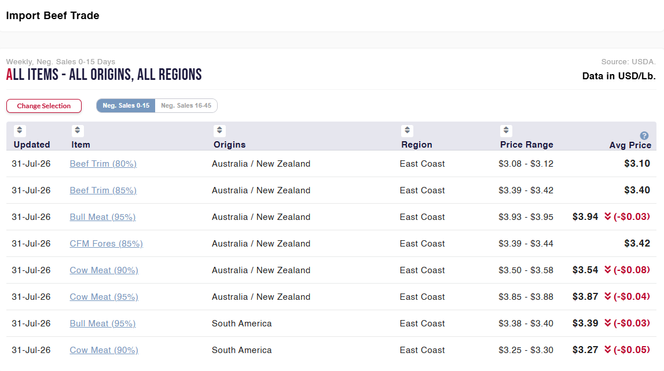Select price range $3.93 - $3.95
664x371 pixels.
coord(526,217)
